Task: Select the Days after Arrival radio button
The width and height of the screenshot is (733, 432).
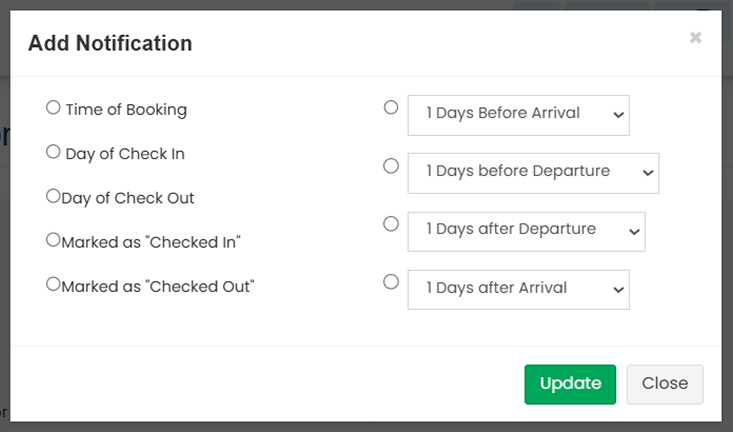Action: [391, 282]
